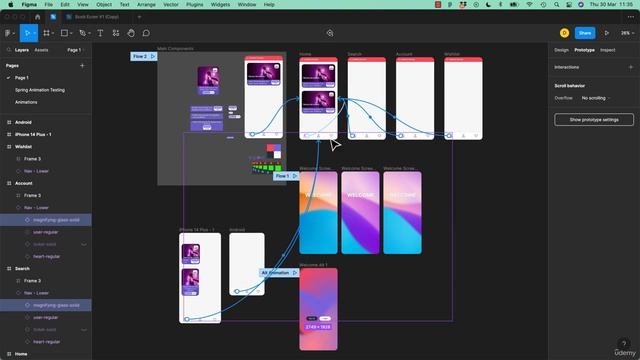Open the Widgets menu
Image resolution: width=640 pixels, height=360 pixels.
pyautogui.click(x=220, y=4)
